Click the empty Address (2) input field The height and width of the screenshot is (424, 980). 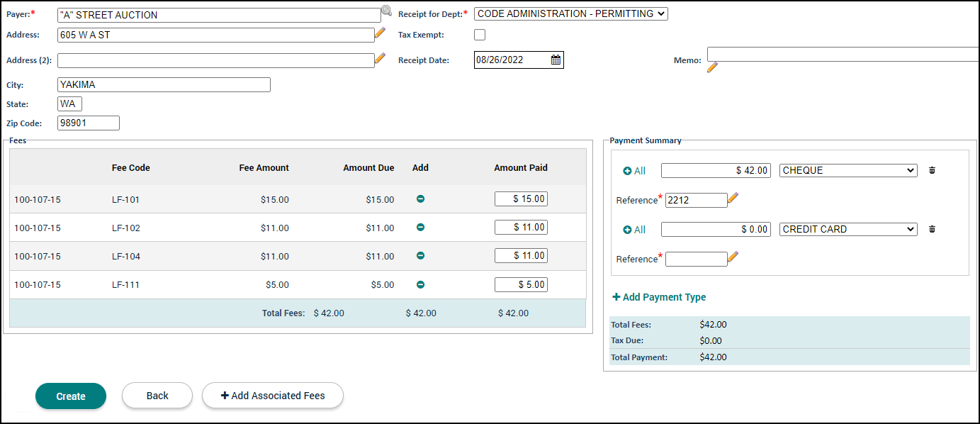[216, 60]
